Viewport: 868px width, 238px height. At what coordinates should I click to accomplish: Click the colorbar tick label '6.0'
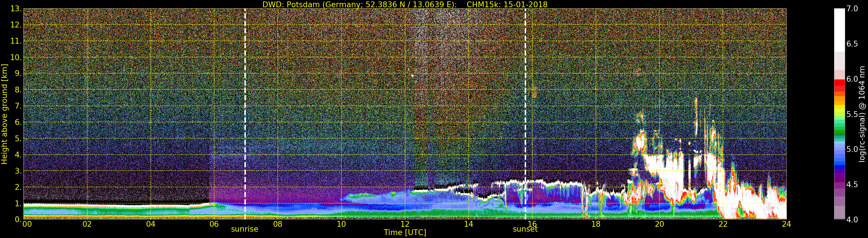(x=852, y=79)
